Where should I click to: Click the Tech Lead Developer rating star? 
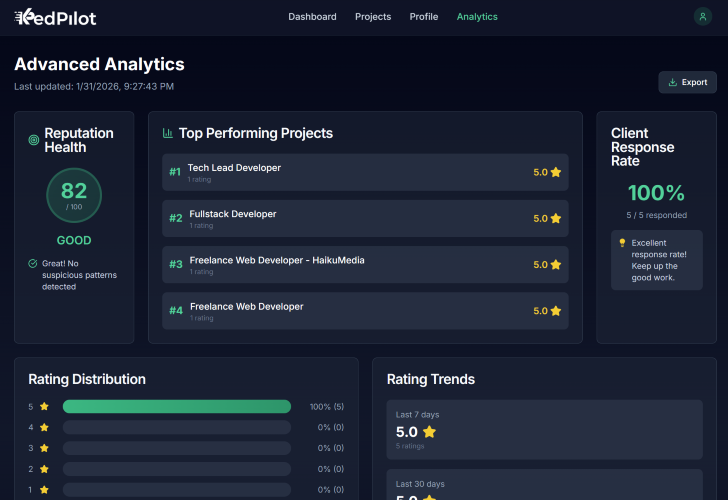[556, 172]
